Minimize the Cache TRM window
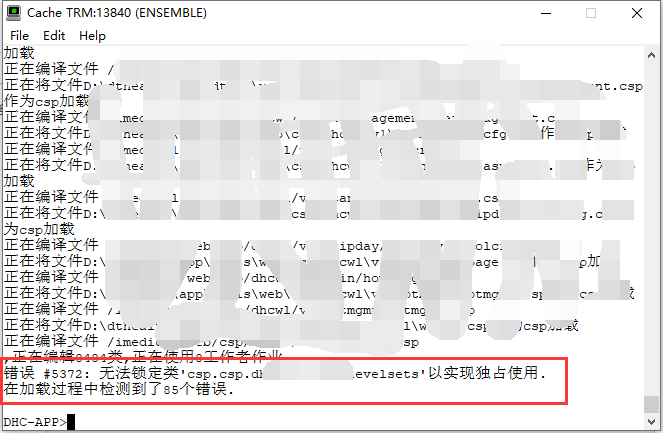 (546, 13)
